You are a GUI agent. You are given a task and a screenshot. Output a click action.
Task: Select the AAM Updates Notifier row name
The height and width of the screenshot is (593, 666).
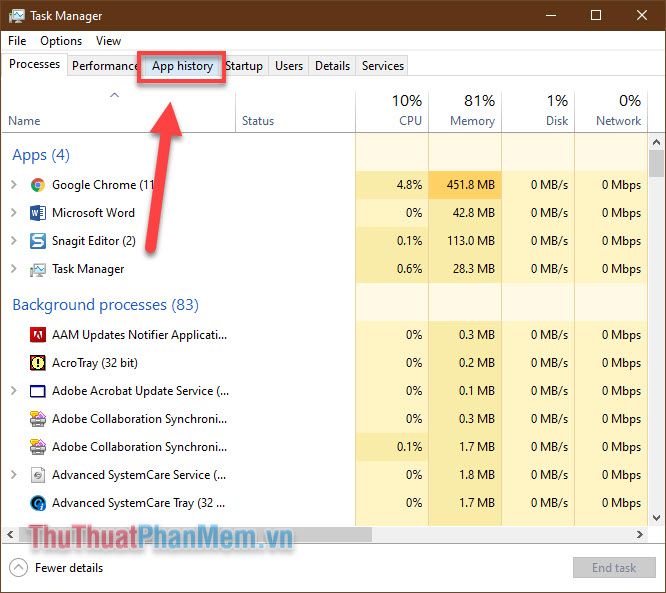tap(139, 335)
